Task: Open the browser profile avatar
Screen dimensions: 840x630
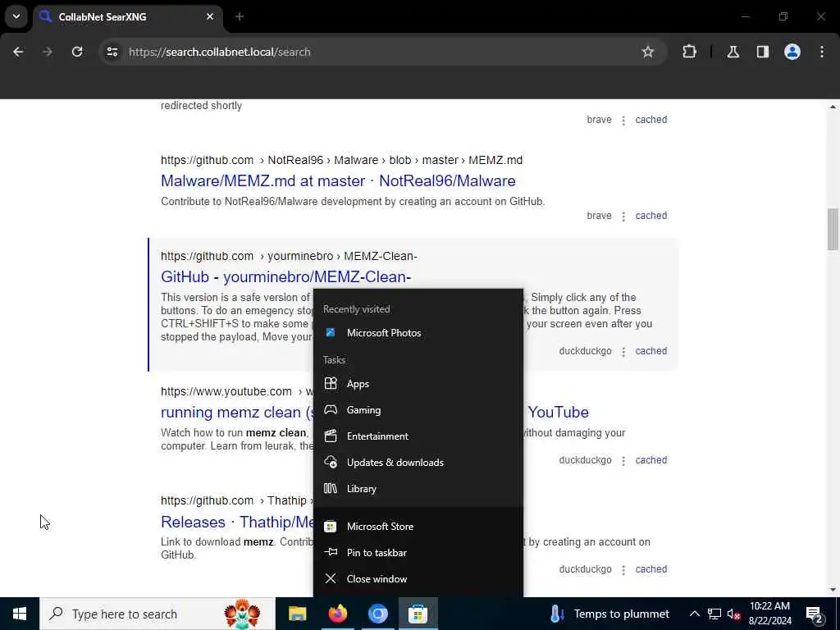Action: pos(792,52)
